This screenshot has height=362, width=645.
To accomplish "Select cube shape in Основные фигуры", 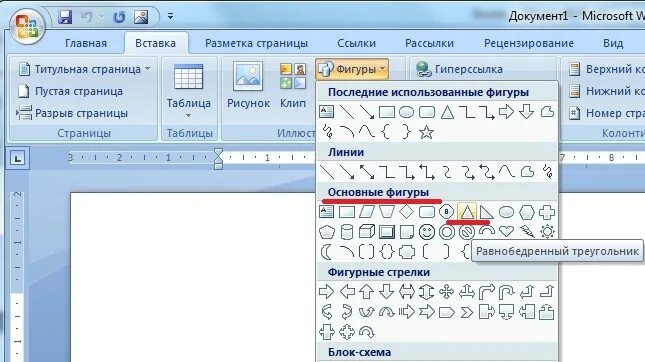I will (367, 232).
